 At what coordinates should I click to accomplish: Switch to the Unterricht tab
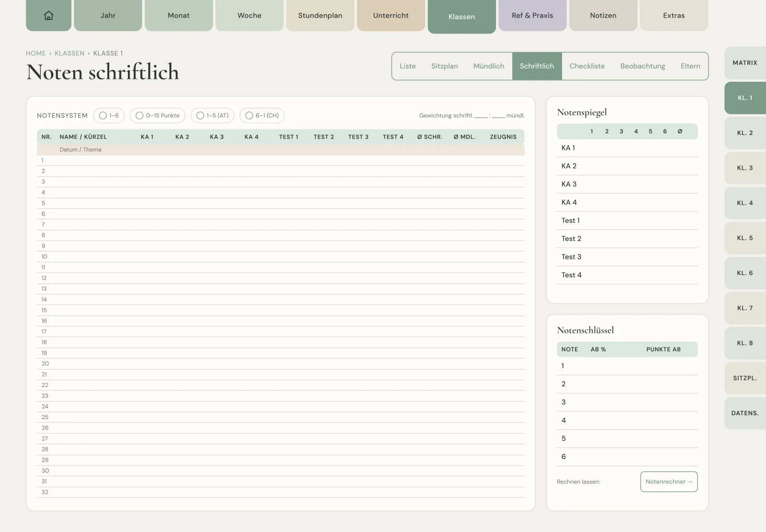(x=391, y=15)
